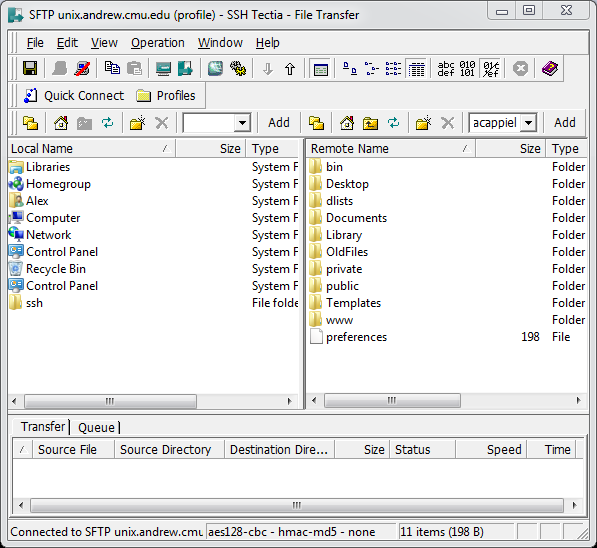Go up to remote parent folder
Image resolution: width=597 pixels, height=548 pixels.
pyautogui.click(x=370, y=123)
